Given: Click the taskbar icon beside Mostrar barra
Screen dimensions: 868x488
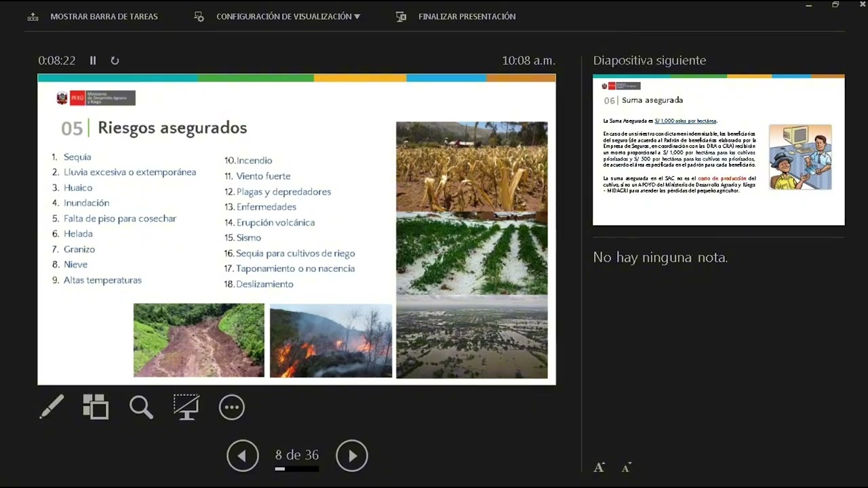Looking at the screenshot, I should point(33,16).
